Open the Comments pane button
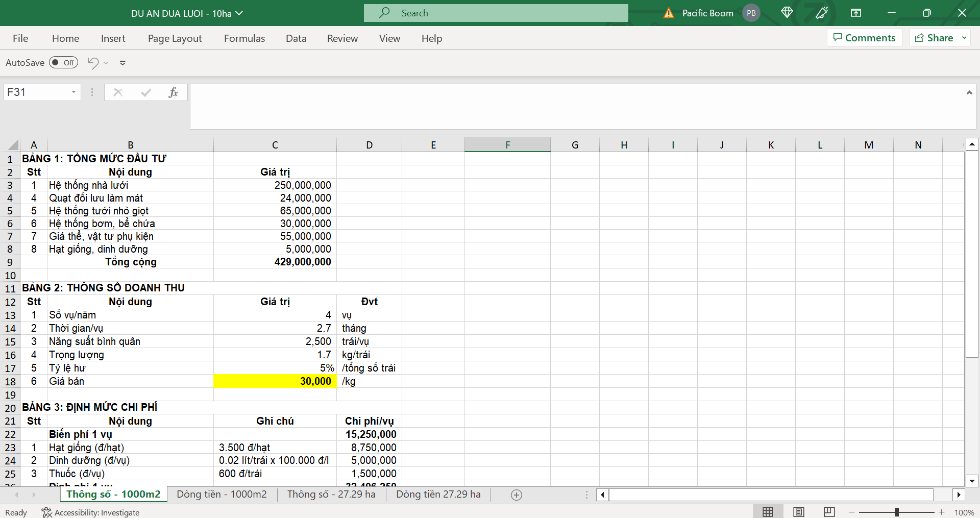This screenshot has width=980, height=518. click(865, 38)
